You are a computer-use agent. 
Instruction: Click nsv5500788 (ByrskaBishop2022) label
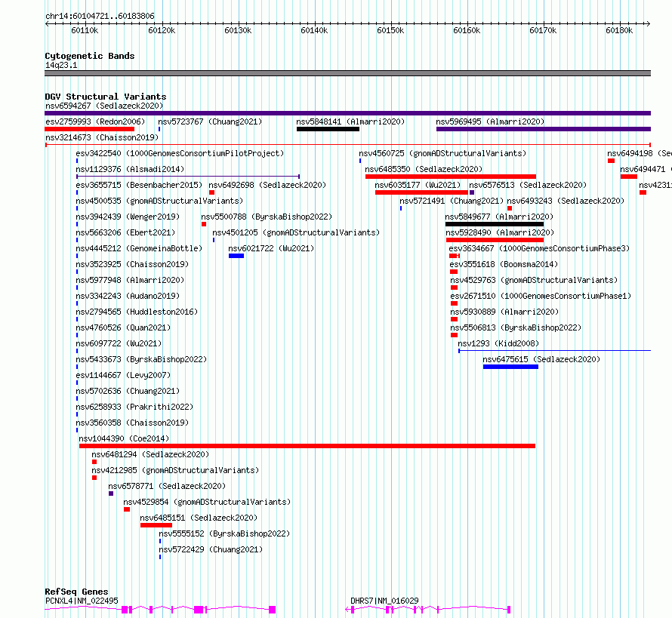coord(267,217)
